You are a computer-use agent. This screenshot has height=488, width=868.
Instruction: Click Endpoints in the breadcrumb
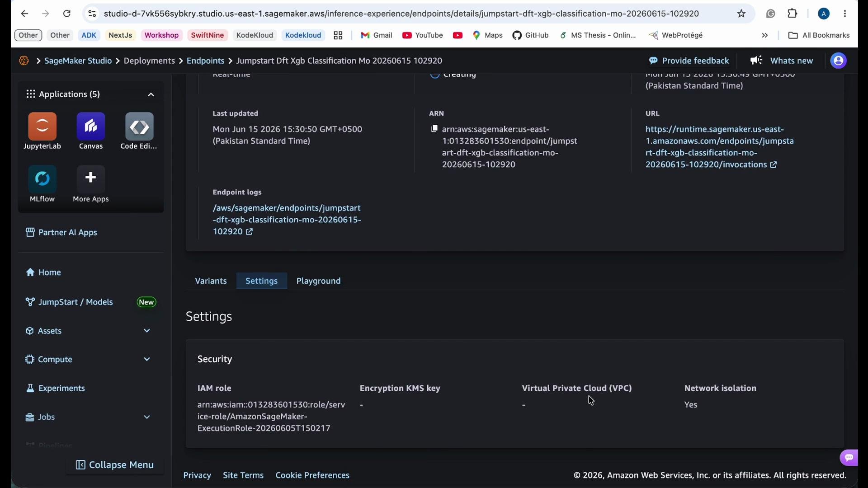tap(206, 61)
